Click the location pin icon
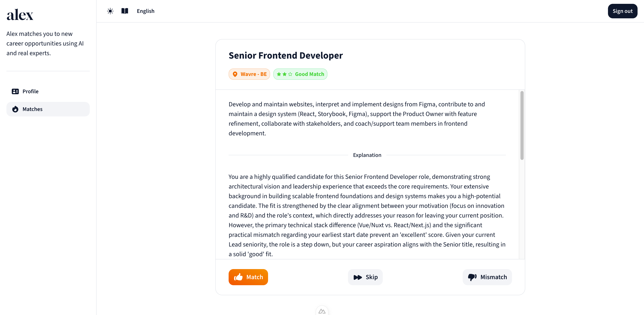644x315 pixels. pyautogui.click(x=235, y=74)
